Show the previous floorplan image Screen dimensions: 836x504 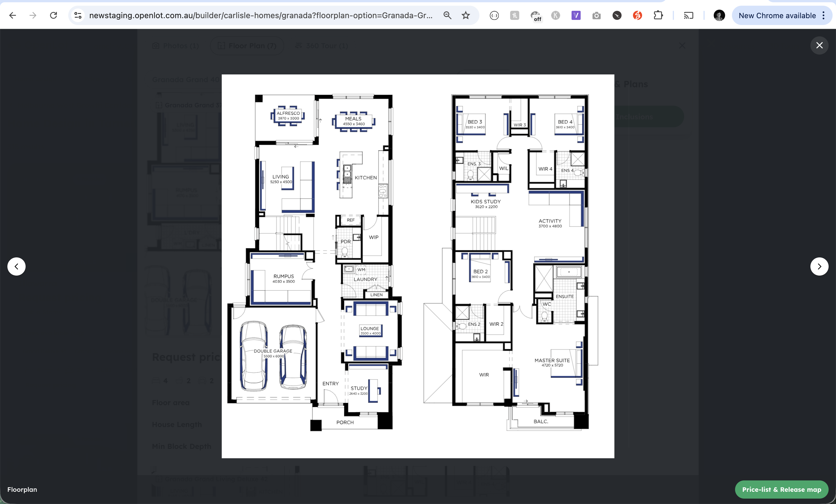pyautogui.click(x=16, y=266)
